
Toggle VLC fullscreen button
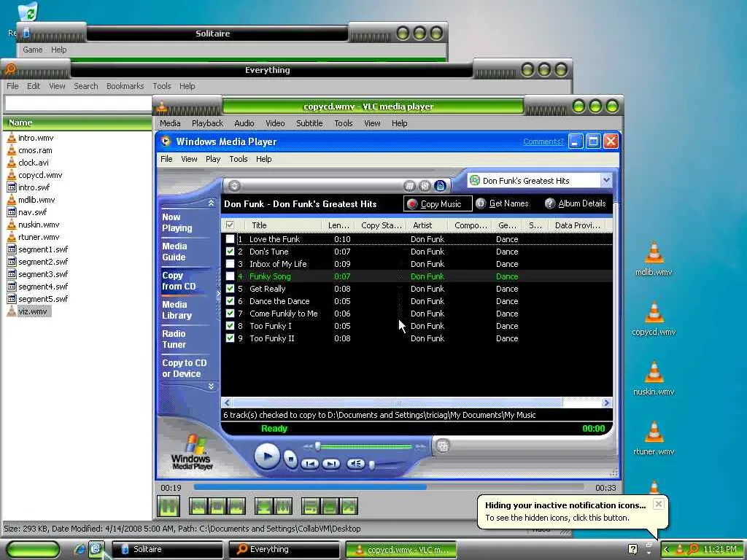(263, 506)
